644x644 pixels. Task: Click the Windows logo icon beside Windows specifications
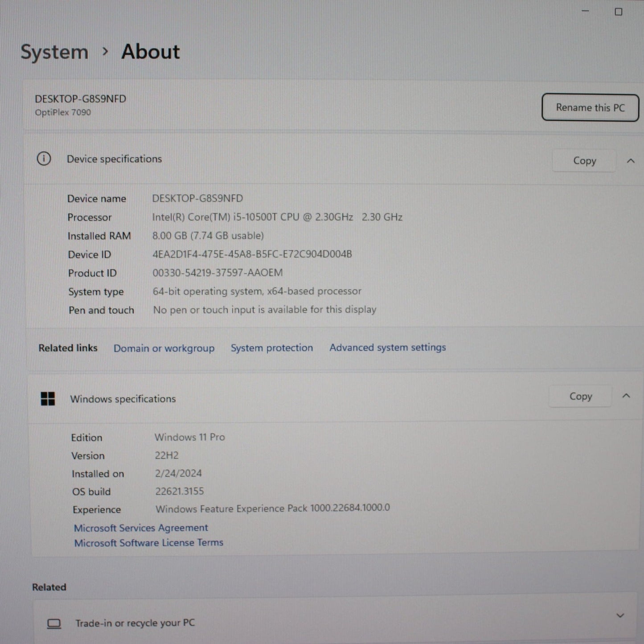[48, 398]
